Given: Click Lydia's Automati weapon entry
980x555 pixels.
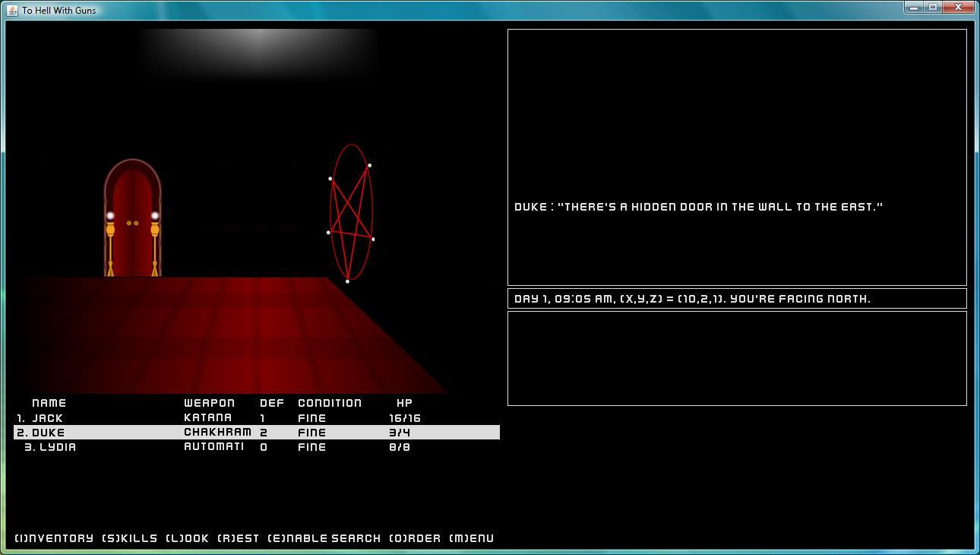Looking at the screenshot, I should pos(214,447).
